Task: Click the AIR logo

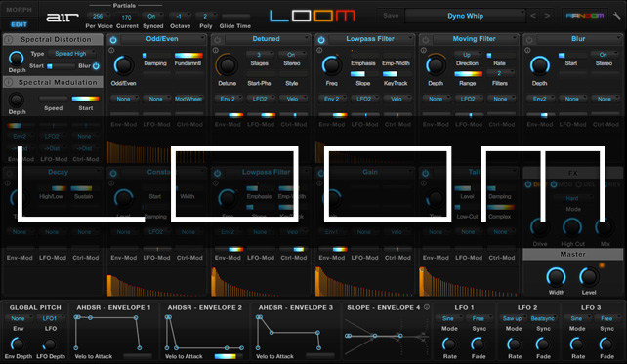Action: point(62,18)
